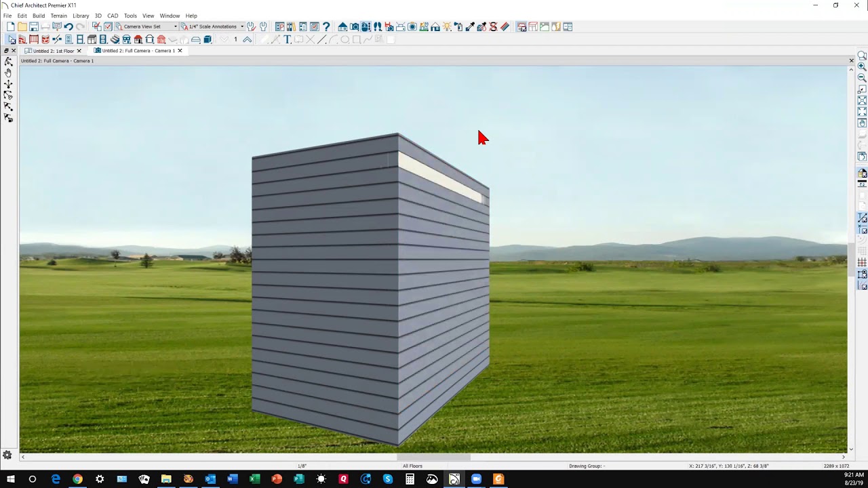Click Fill Window zoom icon

click(862, 102)
